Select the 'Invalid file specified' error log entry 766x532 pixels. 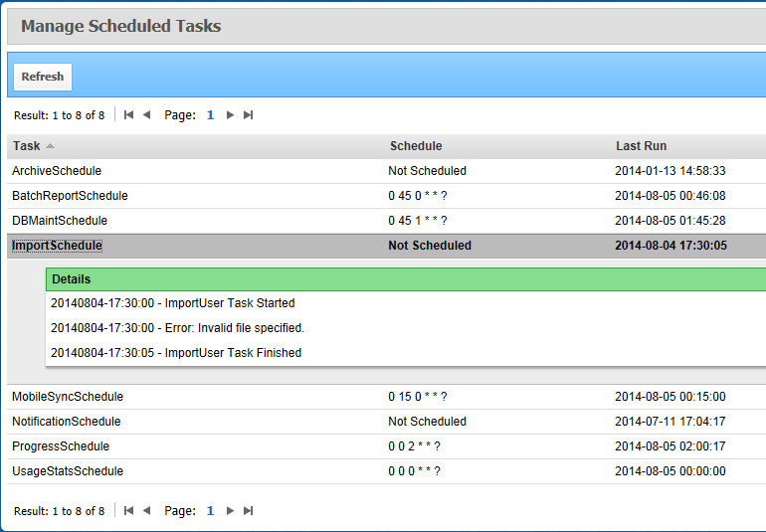177,328
